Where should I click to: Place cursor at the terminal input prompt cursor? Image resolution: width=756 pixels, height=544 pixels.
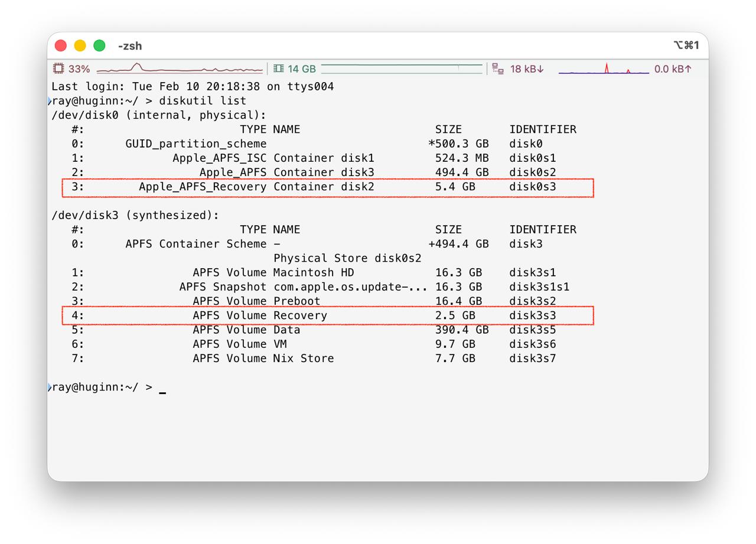tap(162, 388)
